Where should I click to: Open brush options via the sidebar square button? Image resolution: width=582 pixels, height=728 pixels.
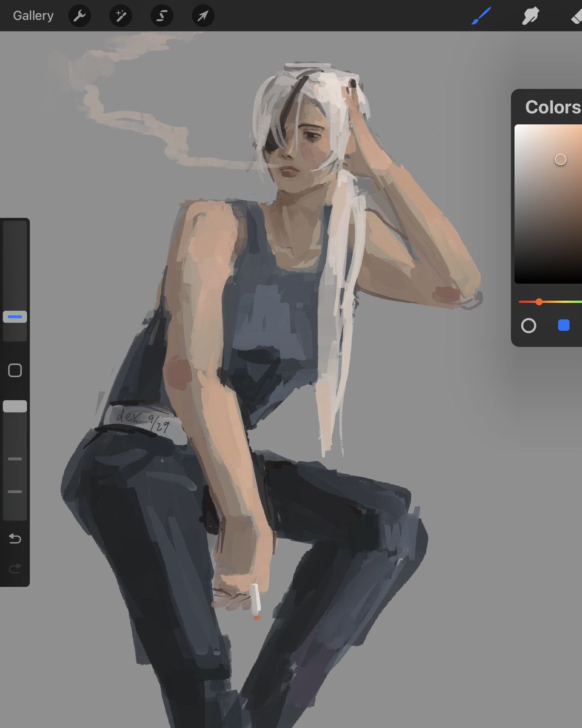point(15,370)
